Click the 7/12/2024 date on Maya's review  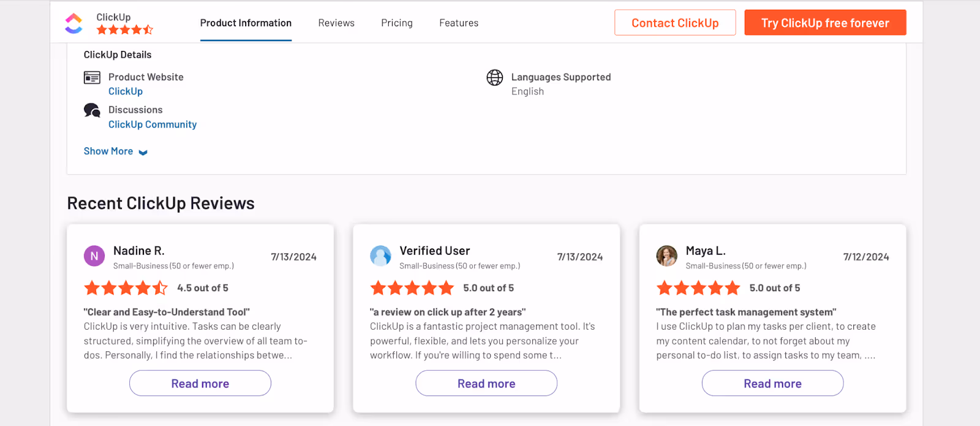click(x=866, y=257)
